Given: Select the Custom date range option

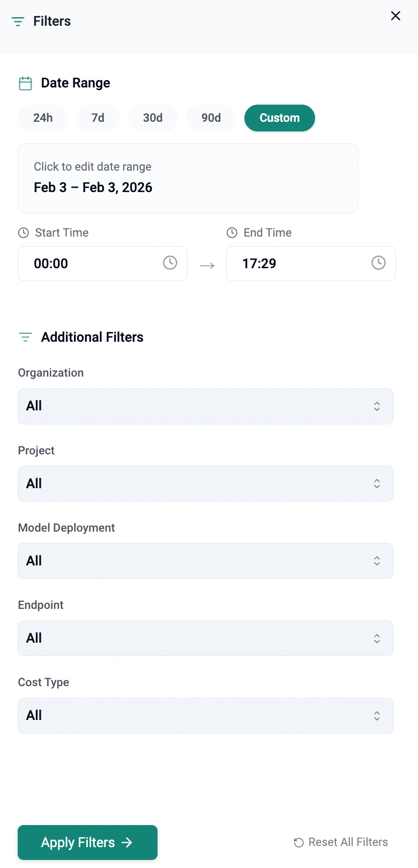Looking at the screenshot, I should click(x=279, y=118).
